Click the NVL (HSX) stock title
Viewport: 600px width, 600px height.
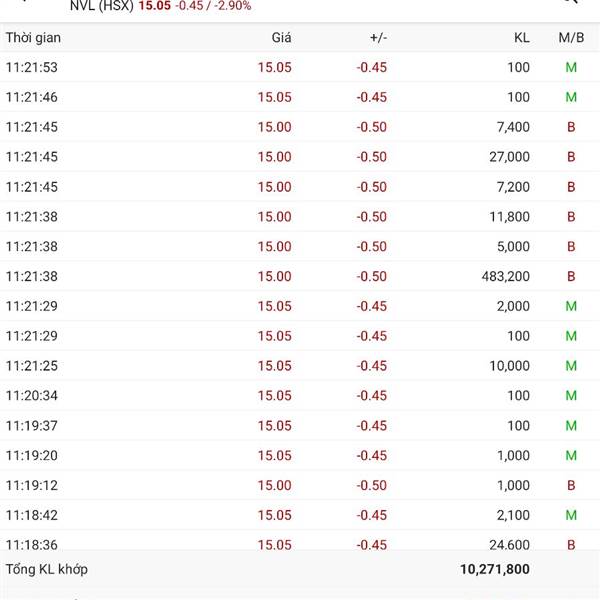click(101, 6)
